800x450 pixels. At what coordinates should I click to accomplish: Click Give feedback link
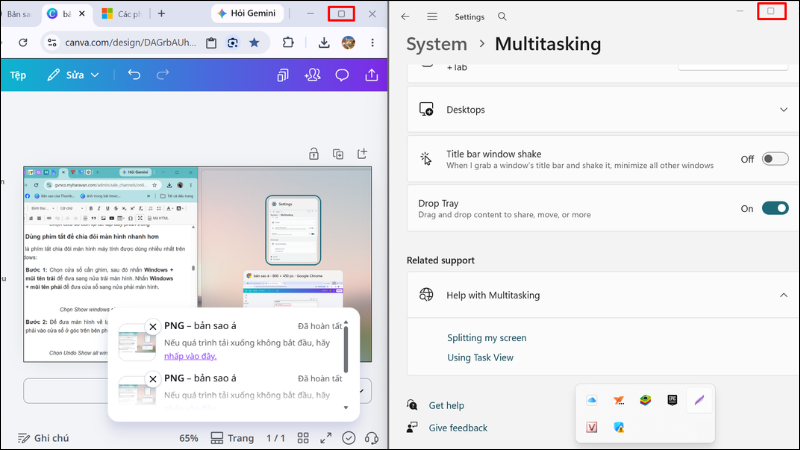coord(458,428)
